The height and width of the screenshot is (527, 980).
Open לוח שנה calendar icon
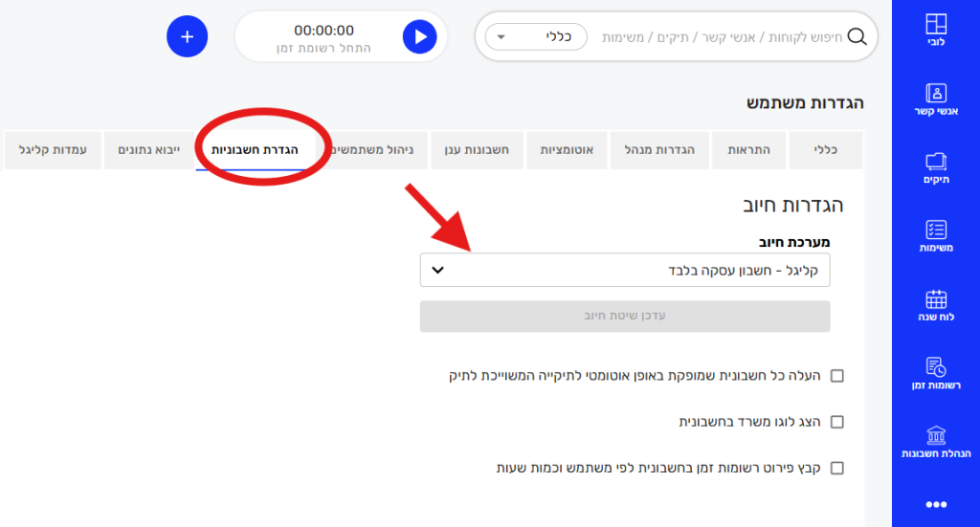tap(936, 299)
